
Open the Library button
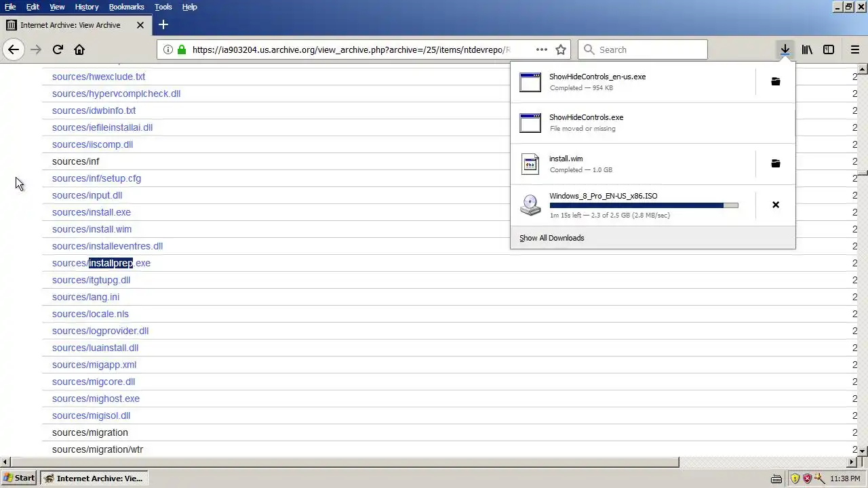pyautogui.click(x=807, y=49)
